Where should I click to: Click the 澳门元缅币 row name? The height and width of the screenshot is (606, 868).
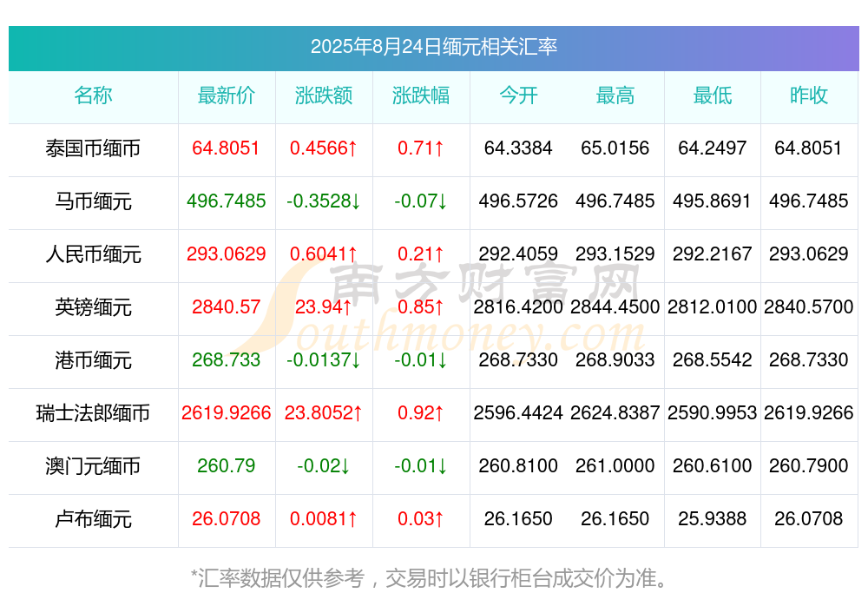pos(93,466)
